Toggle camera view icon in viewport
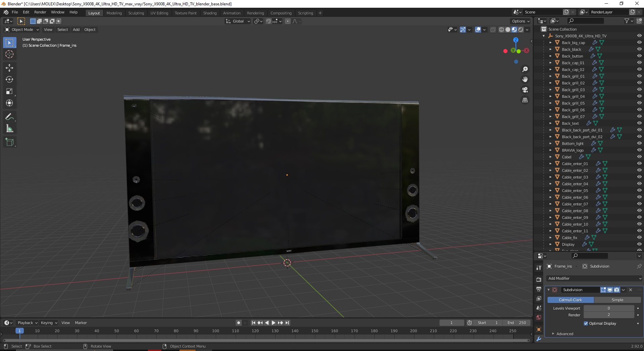This screenshot has width=644, height=351. click(525, 90)
